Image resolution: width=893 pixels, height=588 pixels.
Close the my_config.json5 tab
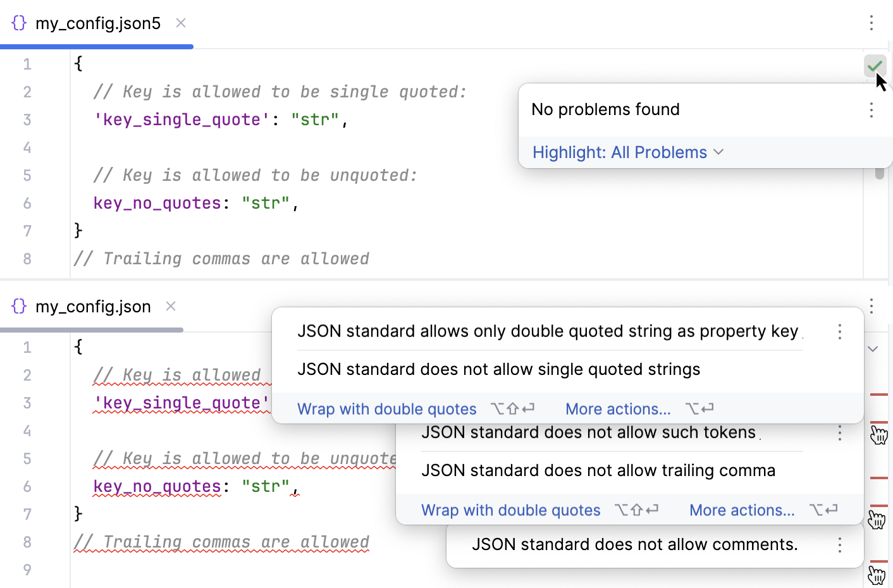tap(180, 23)
